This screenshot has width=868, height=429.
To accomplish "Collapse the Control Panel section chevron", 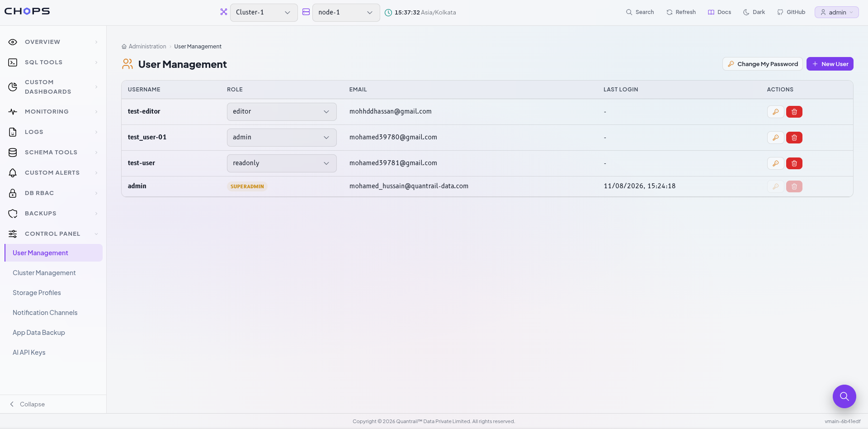I will 96,234.
